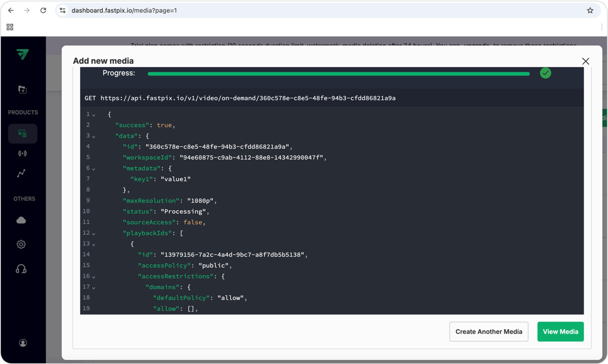
Task: Collapse the "playbackIds" array fold arrow
Action: click(x=94, y=234)
